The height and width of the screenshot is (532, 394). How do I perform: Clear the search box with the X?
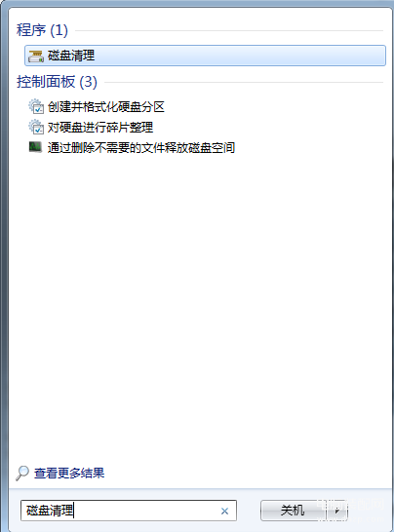pos(224,511)
